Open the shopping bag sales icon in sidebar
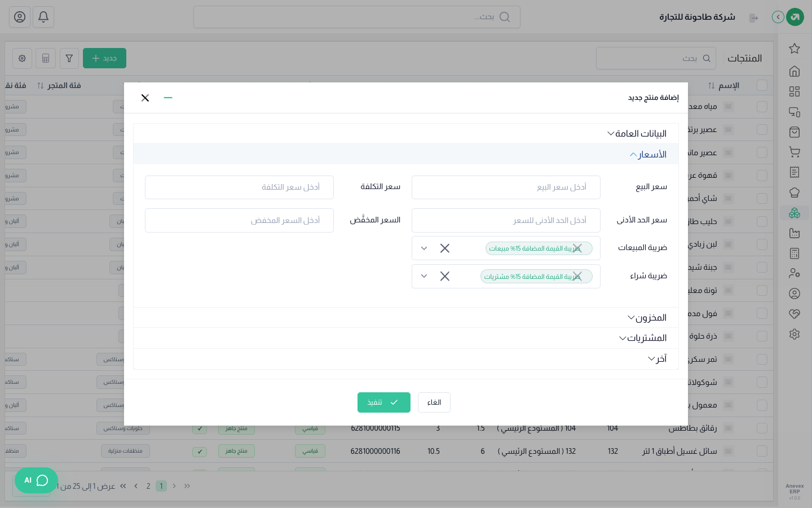The height and width of the screenshot is (508, 812). (795, 132)
